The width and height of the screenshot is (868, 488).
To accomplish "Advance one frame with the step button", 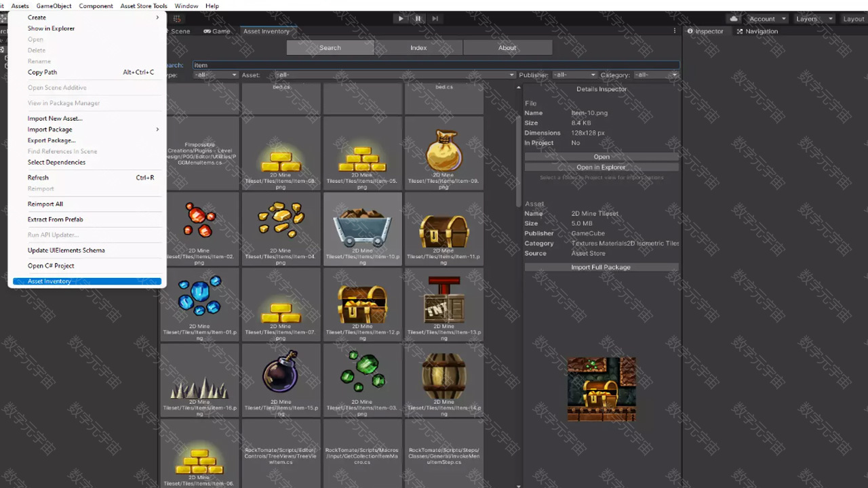I will tap(435, 18).
